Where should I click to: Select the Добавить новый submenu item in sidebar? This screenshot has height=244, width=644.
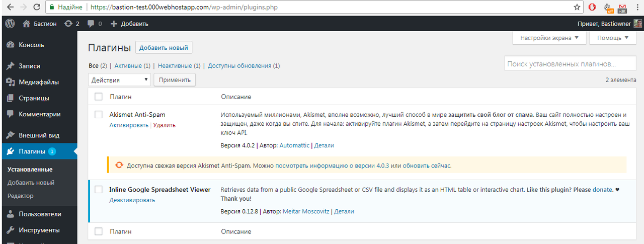tap(31, 183)
